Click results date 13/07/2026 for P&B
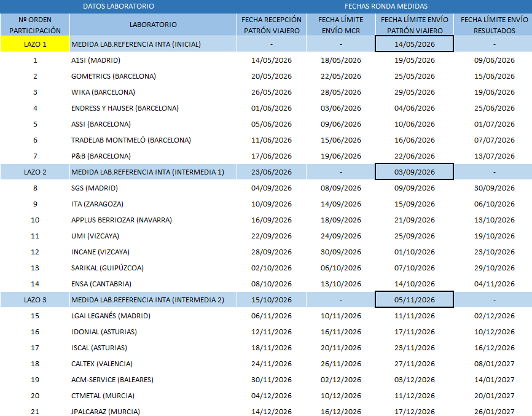This screenshot has height=416, width=532. click(494, 156)
